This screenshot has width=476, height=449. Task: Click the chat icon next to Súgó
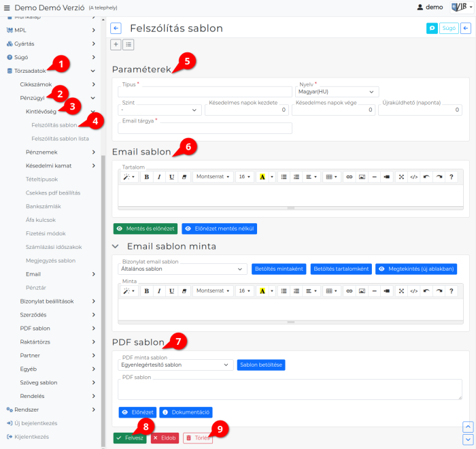click(432, 29)
